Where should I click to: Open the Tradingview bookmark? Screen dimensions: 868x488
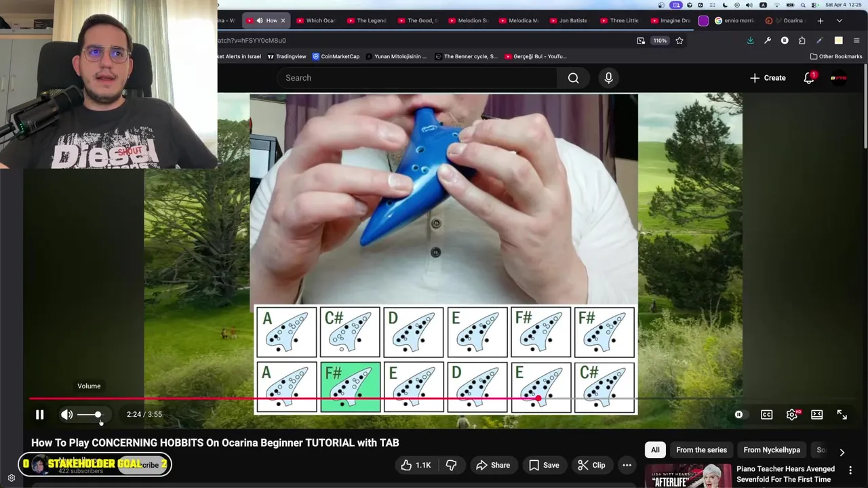287,56
